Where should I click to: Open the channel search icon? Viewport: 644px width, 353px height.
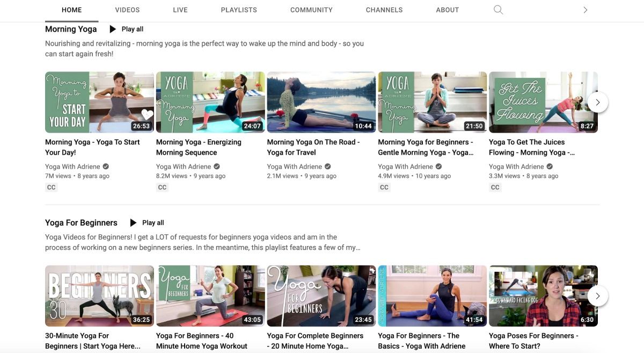click(497, 9)
